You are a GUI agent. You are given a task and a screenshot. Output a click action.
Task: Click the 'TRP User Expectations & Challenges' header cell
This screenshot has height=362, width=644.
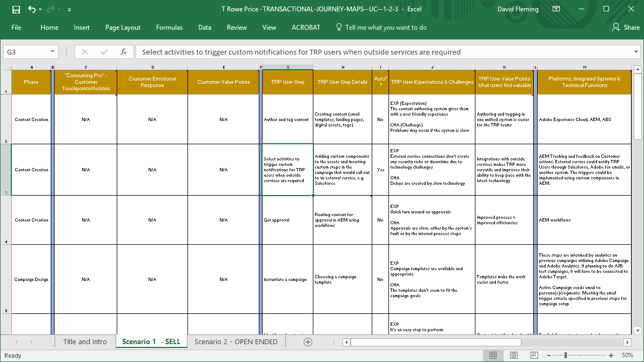(432, 82)
